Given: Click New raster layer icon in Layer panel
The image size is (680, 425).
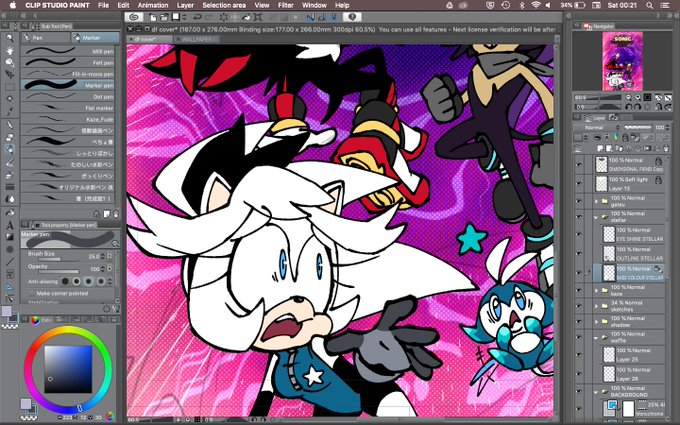Looking at the screenshot, I should point(599,149).
